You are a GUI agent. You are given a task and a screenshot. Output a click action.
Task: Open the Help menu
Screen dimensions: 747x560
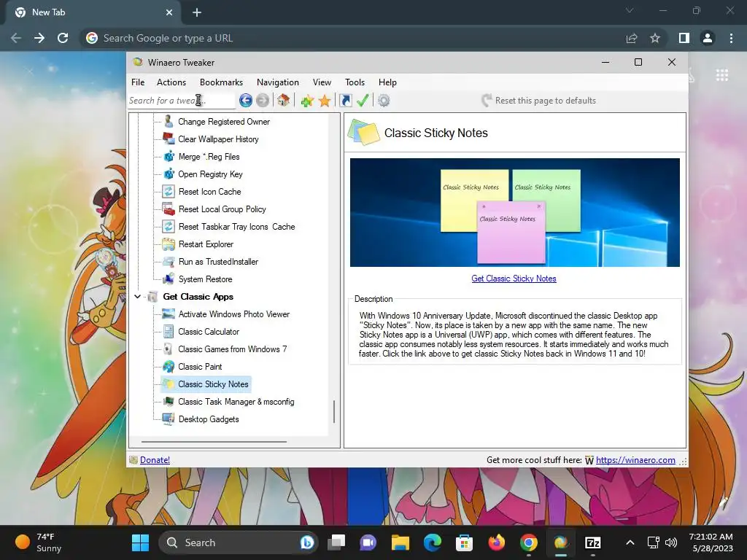coord(387,82)
